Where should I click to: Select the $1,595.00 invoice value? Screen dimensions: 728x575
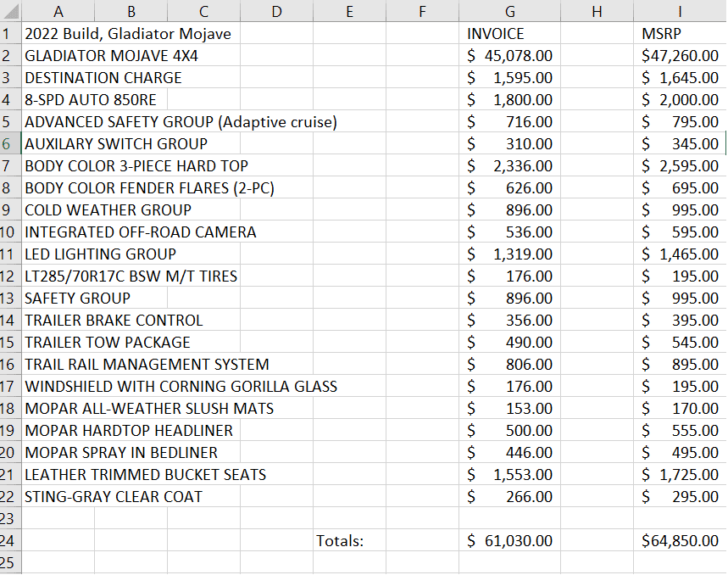tap(510, 77)
